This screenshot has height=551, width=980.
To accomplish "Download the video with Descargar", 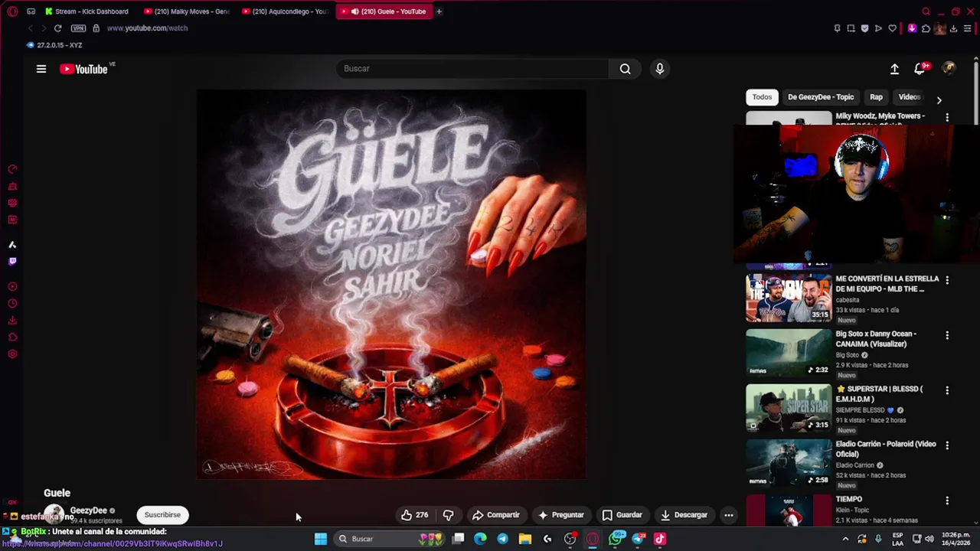I will (x=684, y=515).
